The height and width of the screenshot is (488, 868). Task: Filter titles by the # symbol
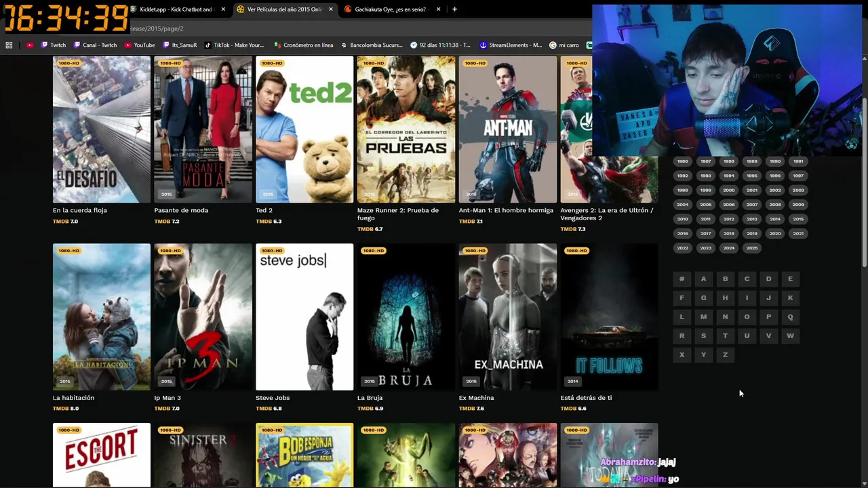[682, 279]
